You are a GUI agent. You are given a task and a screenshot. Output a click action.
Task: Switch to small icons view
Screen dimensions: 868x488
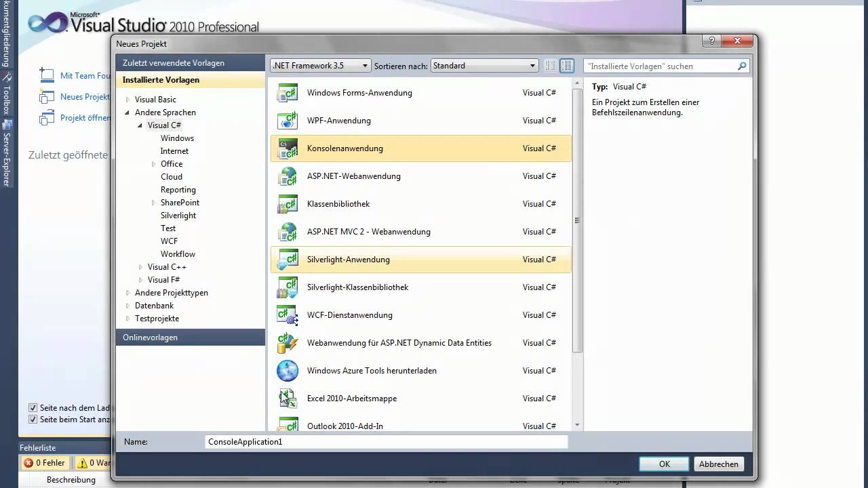[x=551, y=66]
